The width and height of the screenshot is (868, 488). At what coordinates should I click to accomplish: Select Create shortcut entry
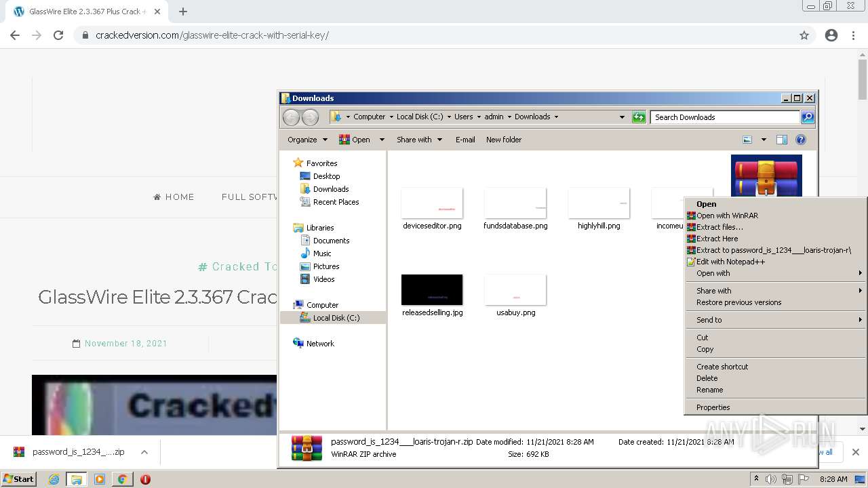tap(776, 367)
